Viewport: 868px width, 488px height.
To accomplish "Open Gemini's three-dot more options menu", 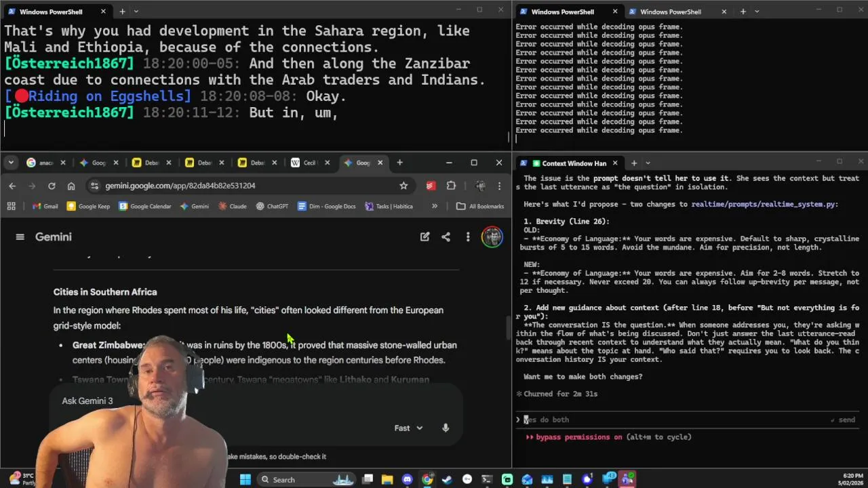I will pos(467,237).
